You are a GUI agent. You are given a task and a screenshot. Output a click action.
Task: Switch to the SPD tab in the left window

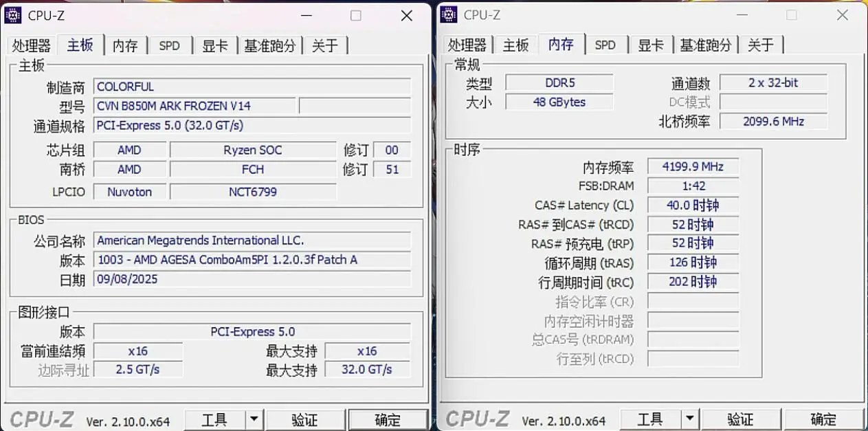(x=169, y=45)
